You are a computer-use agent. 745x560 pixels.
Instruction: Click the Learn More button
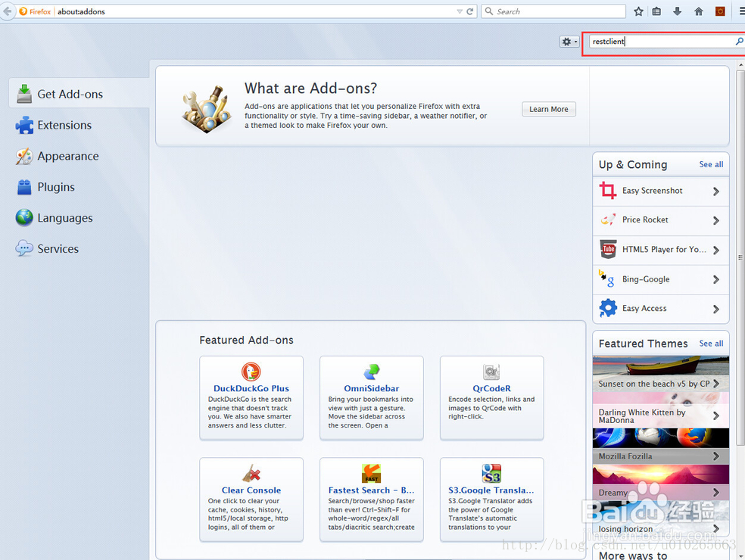pos(549,109)
